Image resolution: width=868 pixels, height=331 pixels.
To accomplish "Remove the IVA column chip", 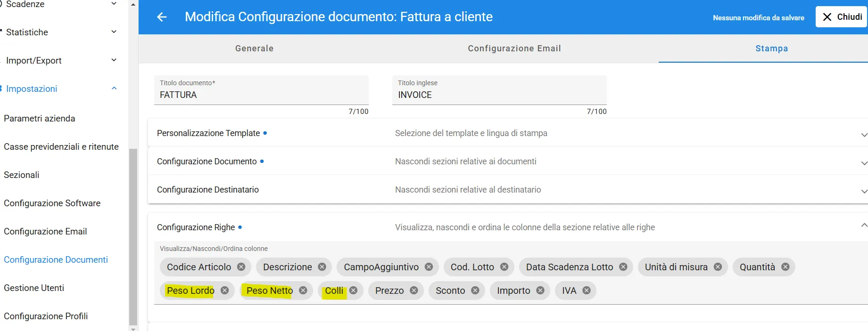I will pyautogui.click(x=587, y=291).
